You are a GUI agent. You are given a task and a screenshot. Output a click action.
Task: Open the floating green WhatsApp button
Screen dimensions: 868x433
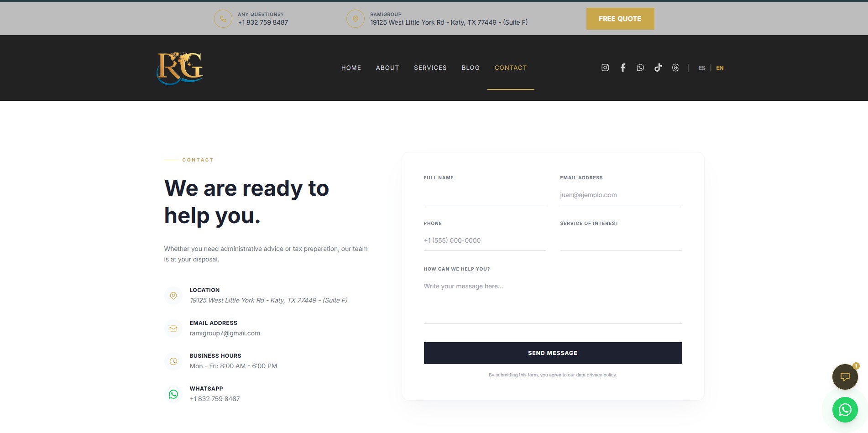pyautogui.click(x=845, y=410)
